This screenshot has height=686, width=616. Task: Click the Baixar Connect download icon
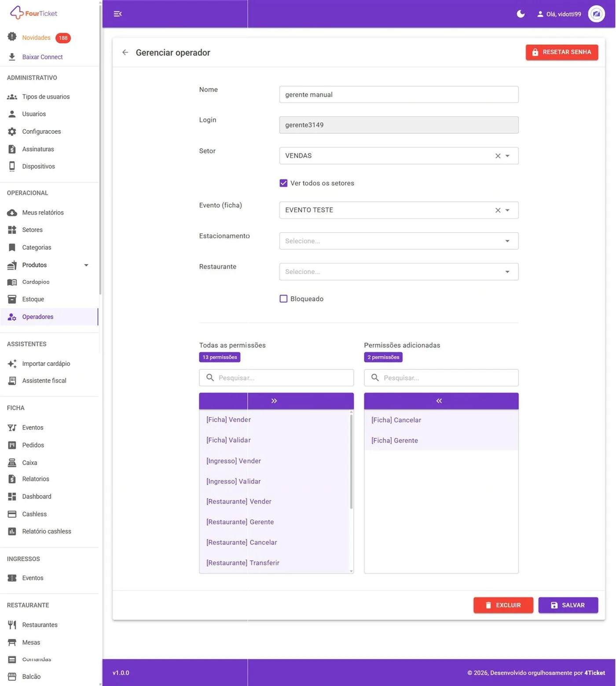(x=12, y=57)
